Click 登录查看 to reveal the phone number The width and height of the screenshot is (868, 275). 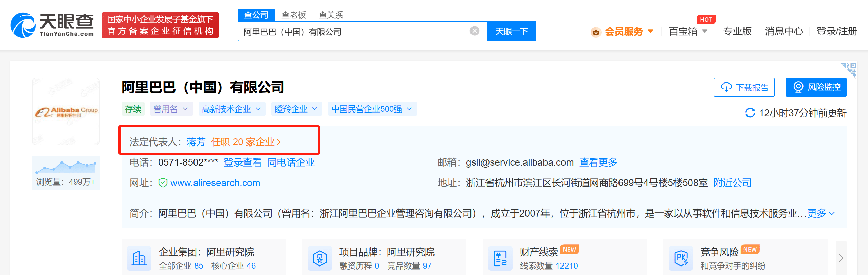tap(243, 162)
